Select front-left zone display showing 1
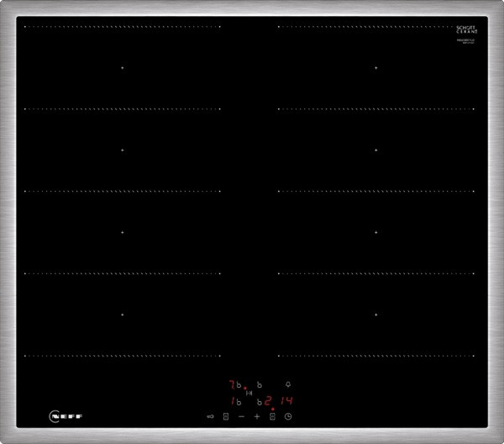504x444 pixels. coord(232,401)
